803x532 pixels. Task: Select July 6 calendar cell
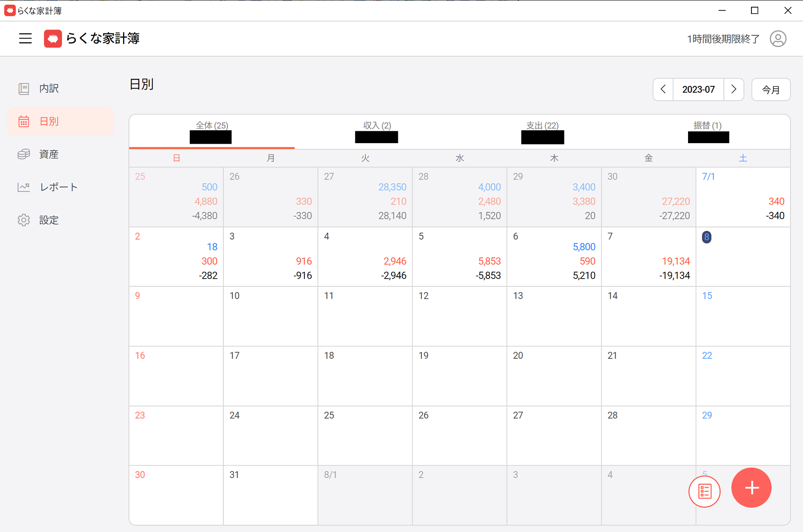tap(553, 257)
